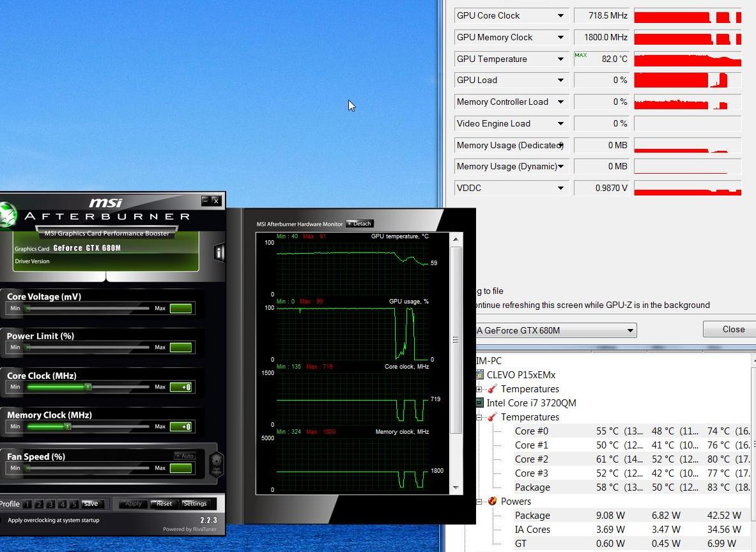Select Afterburner profile slot 4
The width and height of the screenshot is (756, 552).
[62, 504]
